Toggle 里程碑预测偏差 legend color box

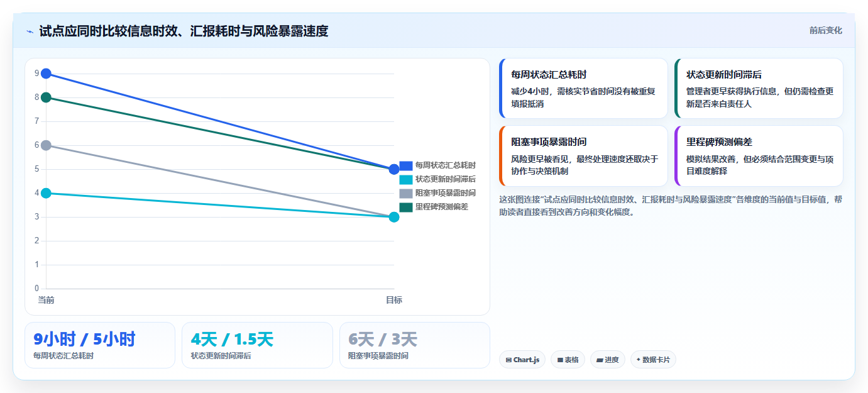406,207
